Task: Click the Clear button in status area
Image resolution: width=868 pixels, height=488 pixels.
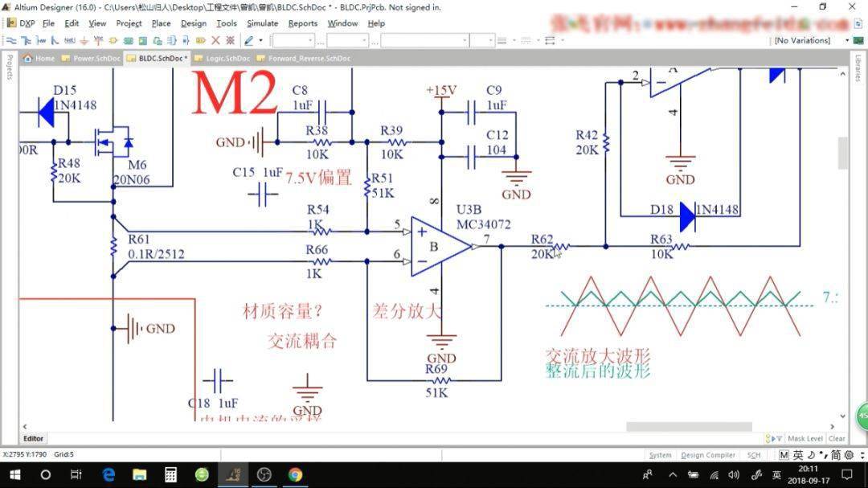Action: tap(837, 439)
